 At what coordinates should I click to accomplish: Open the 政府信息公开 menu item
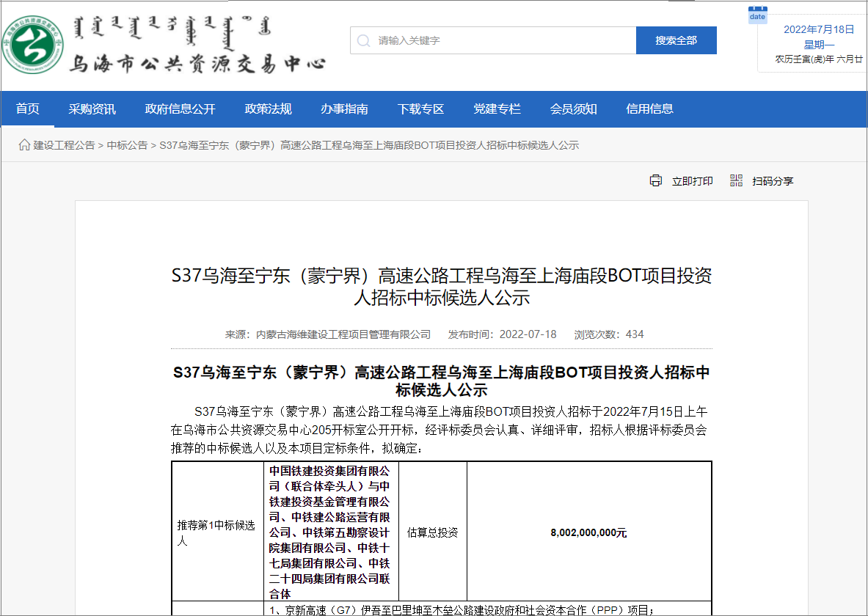(x=180, y=109)
